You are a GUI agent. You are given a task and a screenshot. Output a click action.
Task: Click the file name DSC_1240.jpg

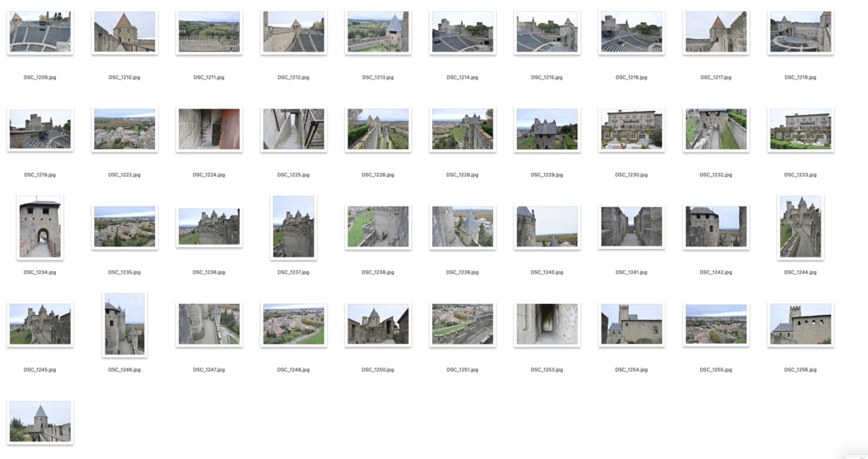pyautogui.click(x=547, y=272)
